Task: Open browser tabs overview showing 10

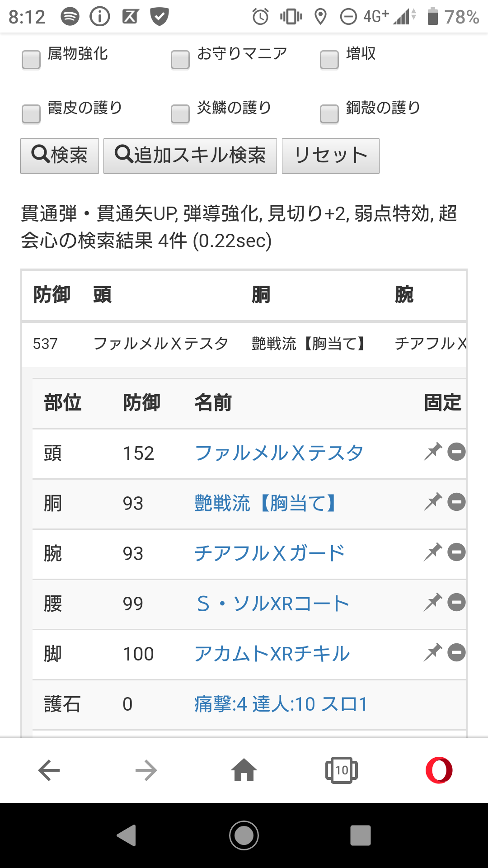Action: pyautogui.click(x=342, y=770)
